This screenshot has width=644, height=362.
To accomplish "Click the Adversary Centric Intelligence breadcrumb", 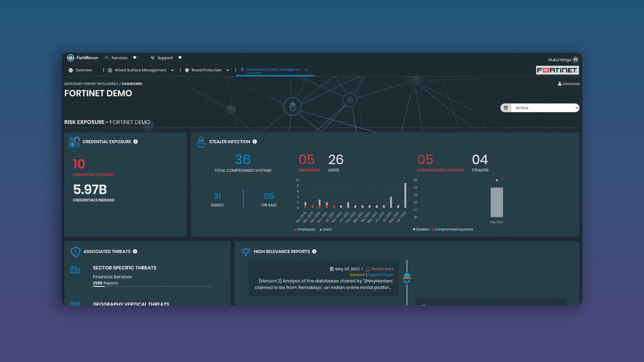I will tap(91, 84).
